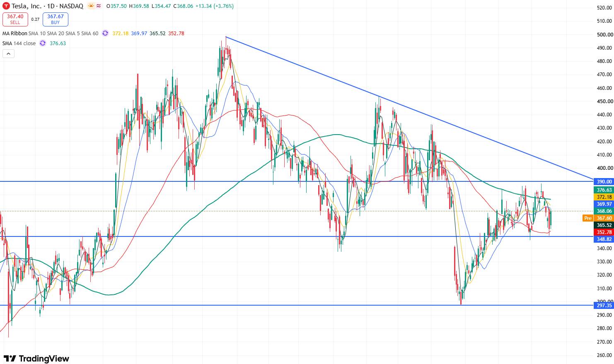Image resolution: width=614 pixels, height=364 pixels.
Task: Click the 367.60 pre-market price axis label
Action: (604, 218)
